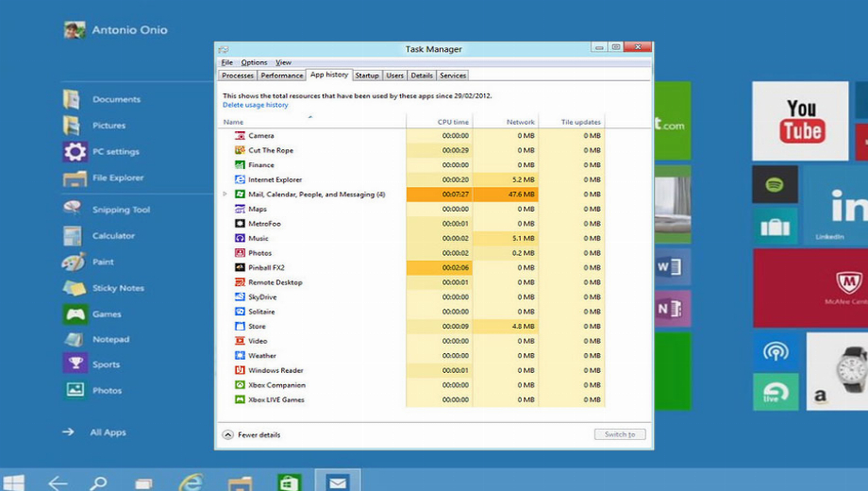Switch to the Users tab

(x=394, y=76)
